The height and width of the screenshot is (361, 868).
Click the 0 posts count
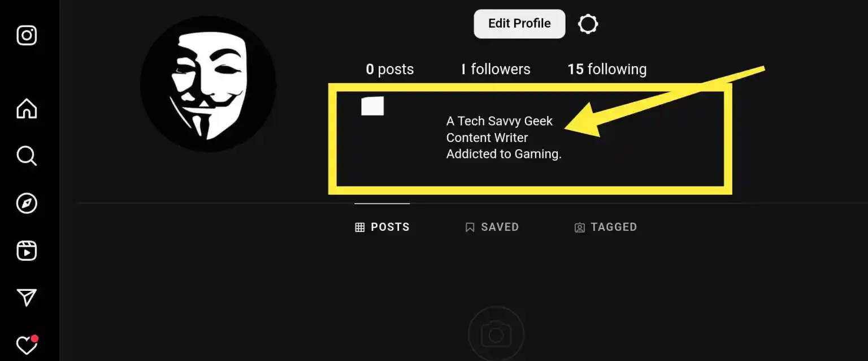click(389, 70)
